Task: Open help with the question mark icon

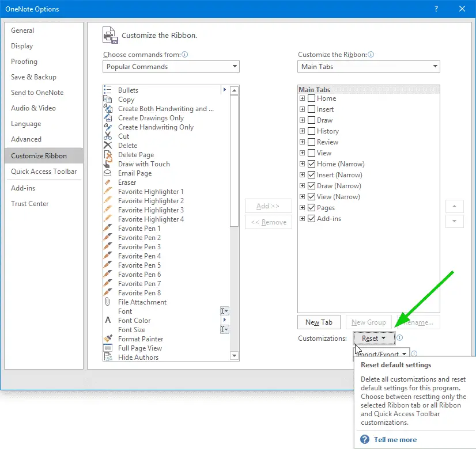Action: tap(436, 9)
